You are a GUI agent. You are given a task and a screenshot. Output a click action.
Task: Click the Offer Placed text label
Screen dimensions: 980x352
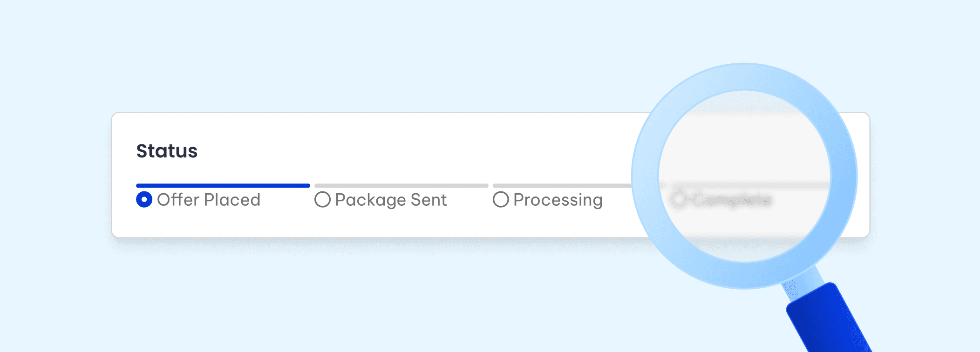pos(209,200)
